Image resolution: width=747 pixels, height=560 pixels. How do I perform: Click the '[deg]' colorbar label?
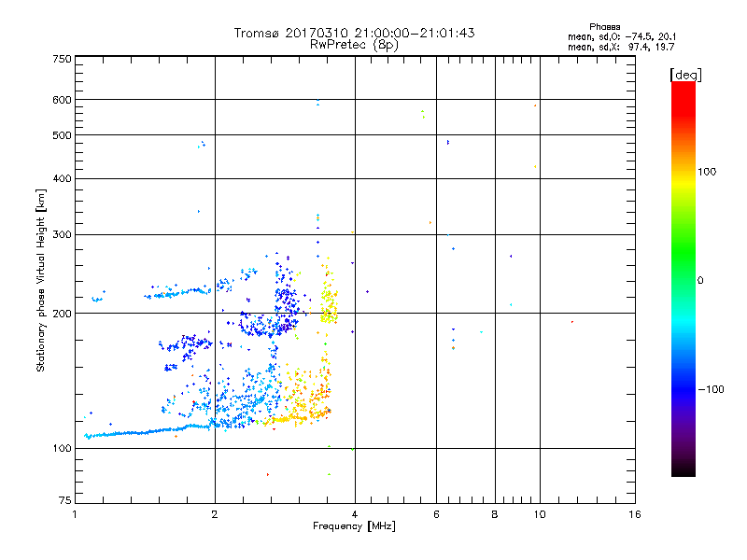coord(685,75)
